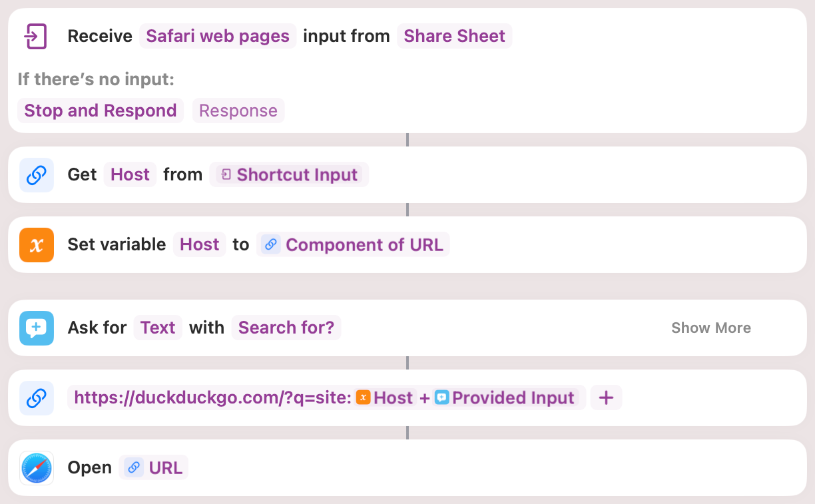
Task: Select the Component of URL variable token
Action: click(x=354, y=244)
